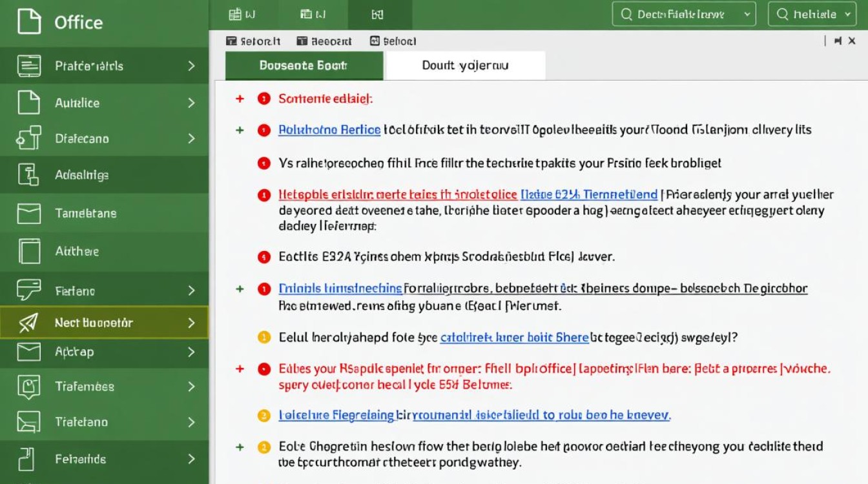The image size is (868, 484).
Task: Expand the Boluhotno Bertice entry with its plus
Action: (240, 130)
